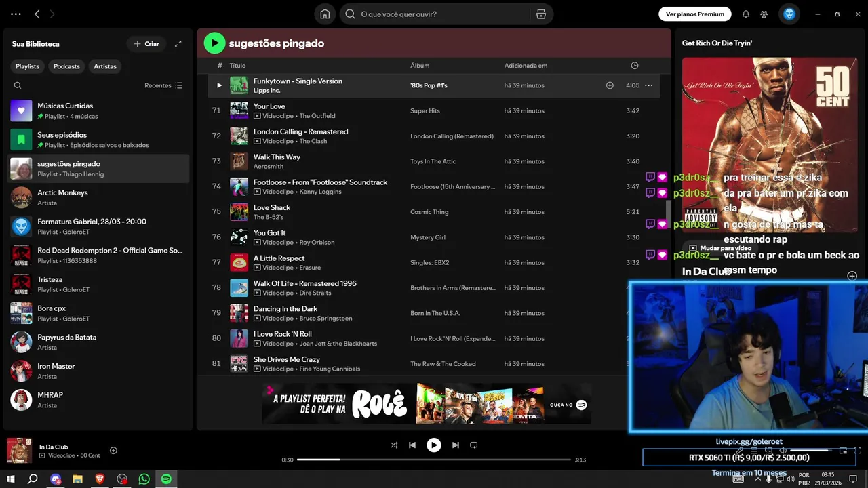Add In Da Club to library in now-playing bar
Image resolution: width=868 pixels, height=488 pixels.
tap(113, 451)
